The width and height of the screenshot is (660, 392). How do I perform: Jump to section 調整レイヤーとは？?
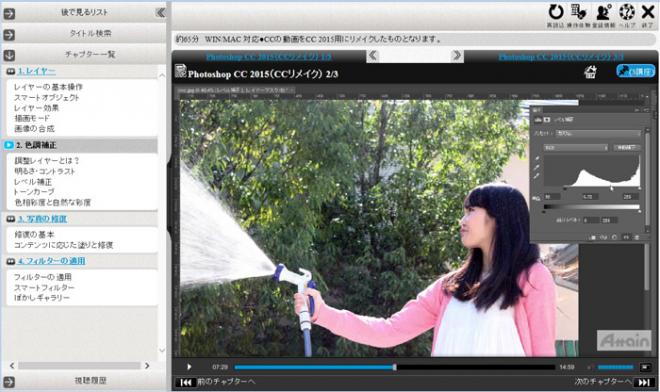47,160
